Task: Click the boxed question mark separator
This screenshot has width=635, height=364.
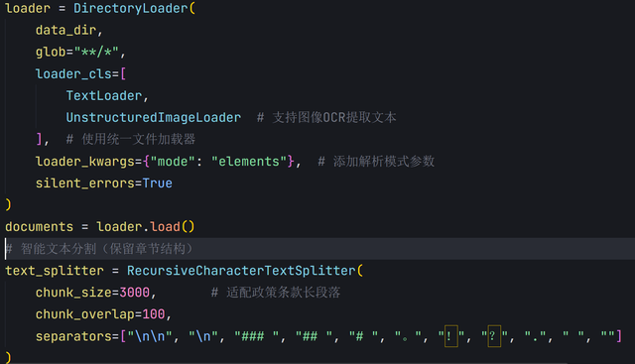Action: coord(494,336)
